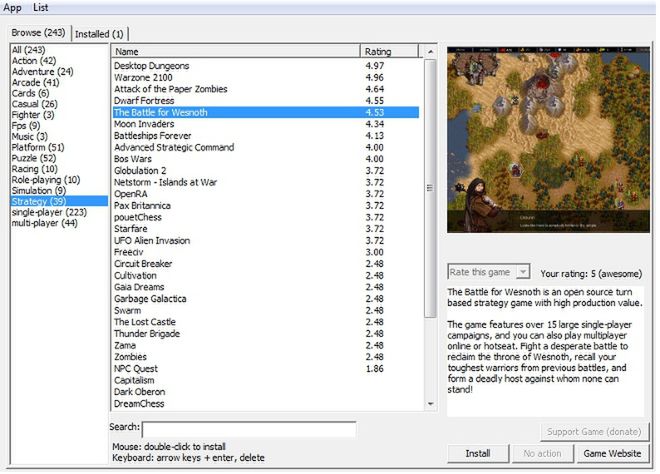Select Battleships Forever in the list
The height and width of the screenshot is (474, 660).
(266, 136)
